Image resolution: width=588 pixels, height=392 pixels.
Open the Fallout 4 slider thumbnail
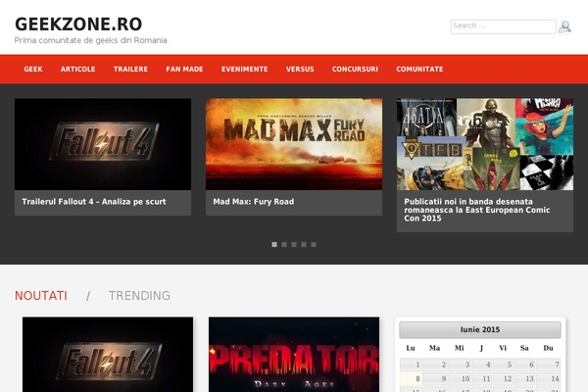(x=103, y=144)
